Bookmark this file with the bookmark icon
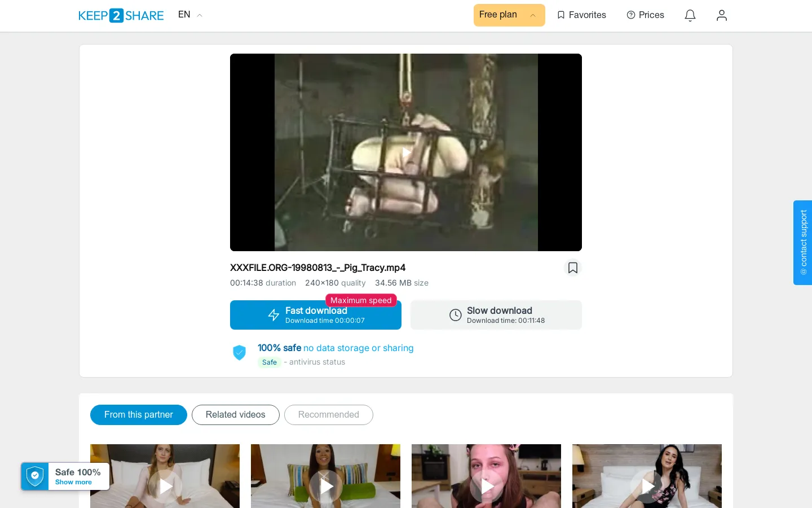This screenshot has height=508, width=812. pos(573,268)
